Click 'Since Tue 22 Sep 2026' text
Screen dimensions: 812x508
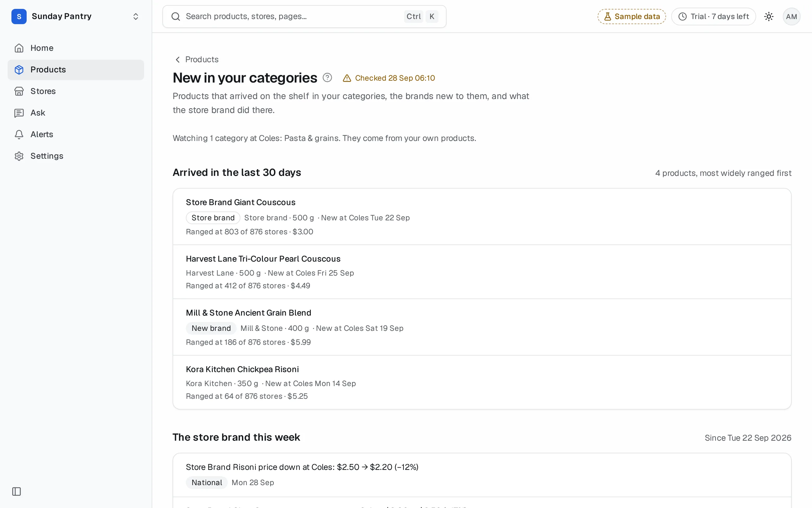[748, 438]
